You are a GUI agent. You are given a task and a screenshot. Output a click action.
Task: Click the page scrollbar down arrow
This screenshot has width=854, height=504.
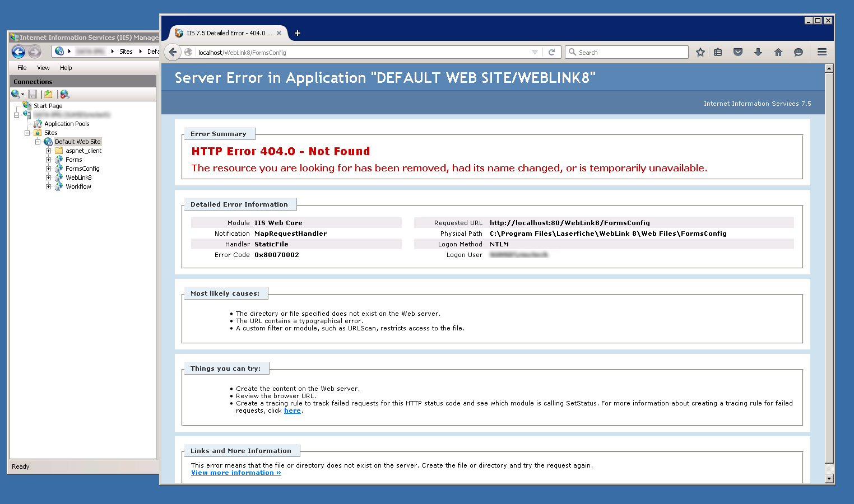tap(829, 479)
